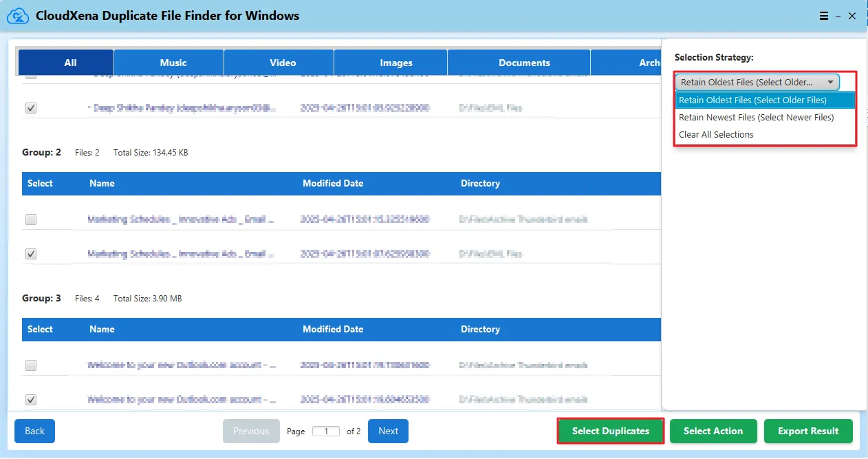Check the first file checkbox in Group 2
Screen dimensions: 868x459
click(x=31, y=220)
